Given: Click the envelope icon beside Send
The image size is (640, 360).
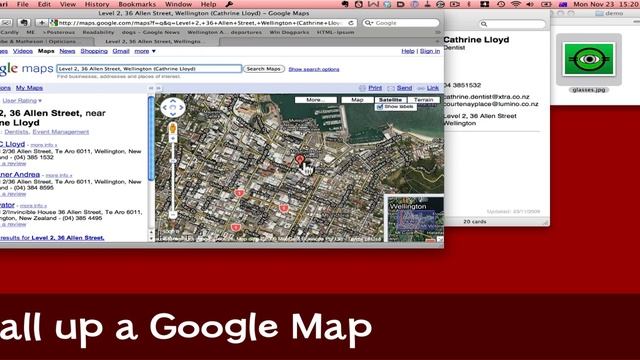Looking at the screenshot, I should (391, 88).
